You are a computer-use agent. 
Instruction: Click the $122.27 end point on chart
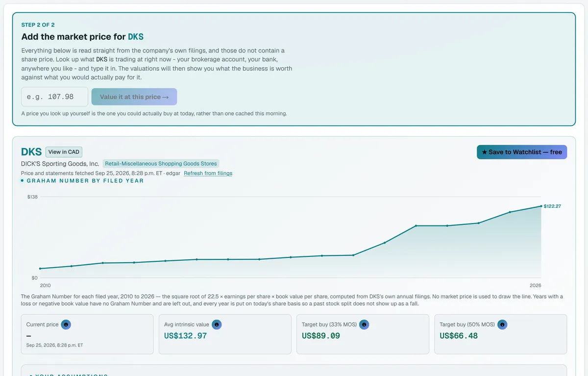click(x=541, y=206)
